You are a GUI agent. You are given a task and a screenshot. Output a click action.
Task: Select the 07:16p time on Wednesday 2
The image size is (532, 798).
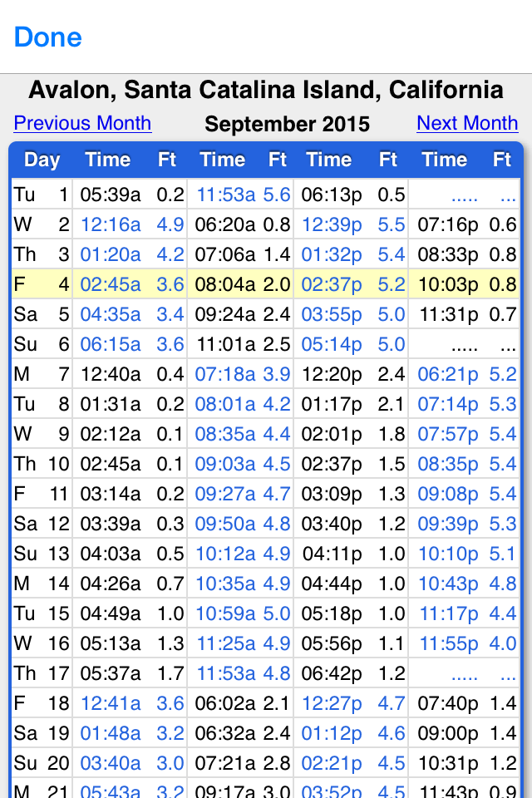point(448,224)
